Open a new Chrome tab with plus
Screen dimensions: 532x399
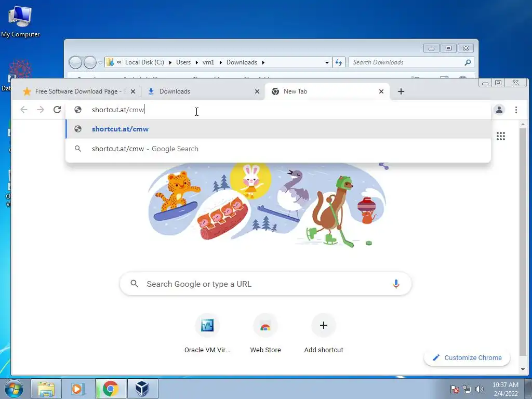tap(401, 91)
